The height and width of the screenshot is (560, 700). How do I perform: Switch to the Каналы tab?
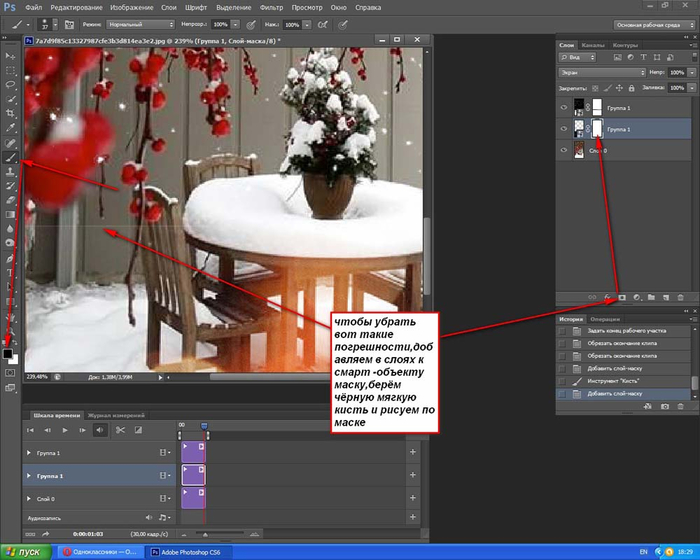tap(593, 45)
